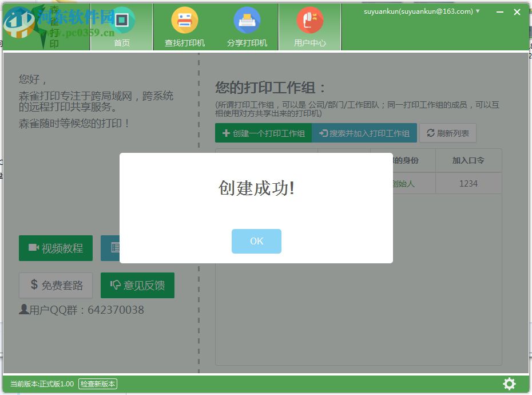The height and width of the screenshot is (395, 532).
Task: Expand the account menu arrow at top right
Action: tap(478, 11)
